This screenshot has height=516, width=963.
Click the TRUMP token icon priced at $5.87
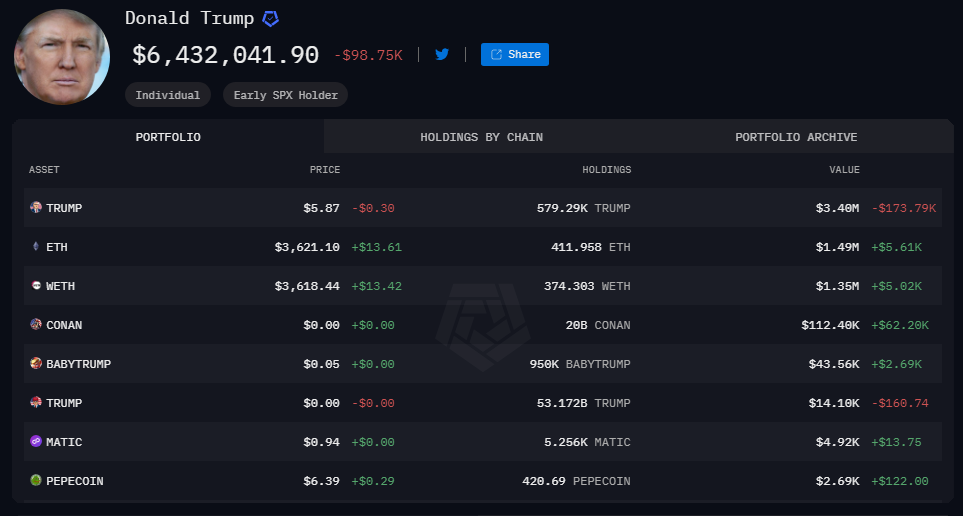(x=36, y=208)
